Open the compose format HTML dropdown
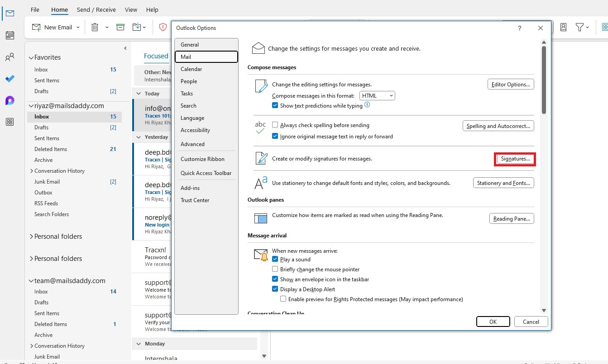Viewport: 608px width, 364px height. pyautogui.click(x=377, y=96)
